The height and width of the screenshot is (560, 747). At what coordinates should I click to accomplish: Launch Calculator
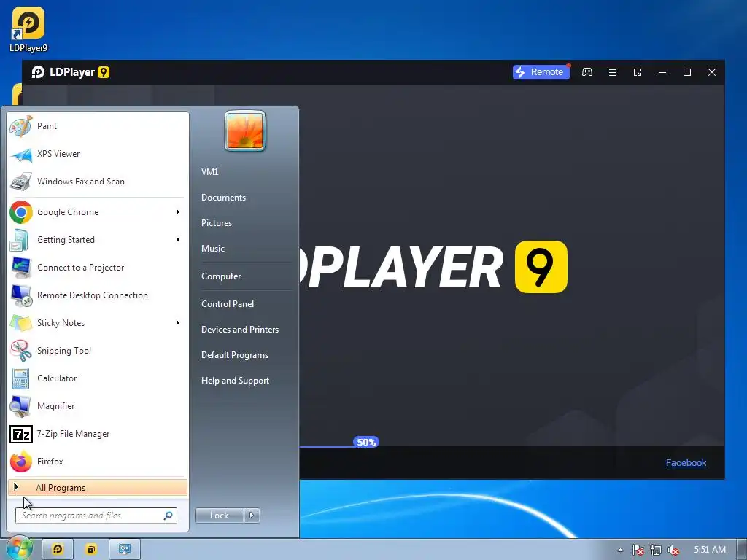click(98, 378)
